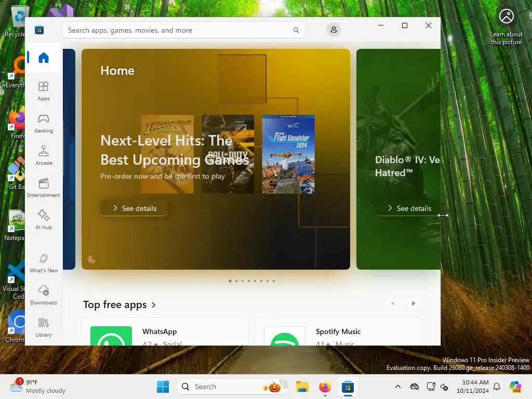Open the AI Hub section
This screenshot has height=399, width=532.
click(44, 220)
